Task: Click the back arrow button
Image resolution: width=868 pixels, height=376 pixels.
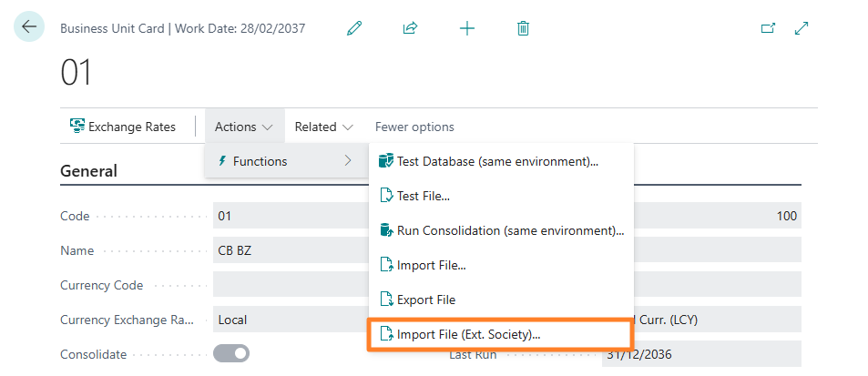Action: pos(29,26)
